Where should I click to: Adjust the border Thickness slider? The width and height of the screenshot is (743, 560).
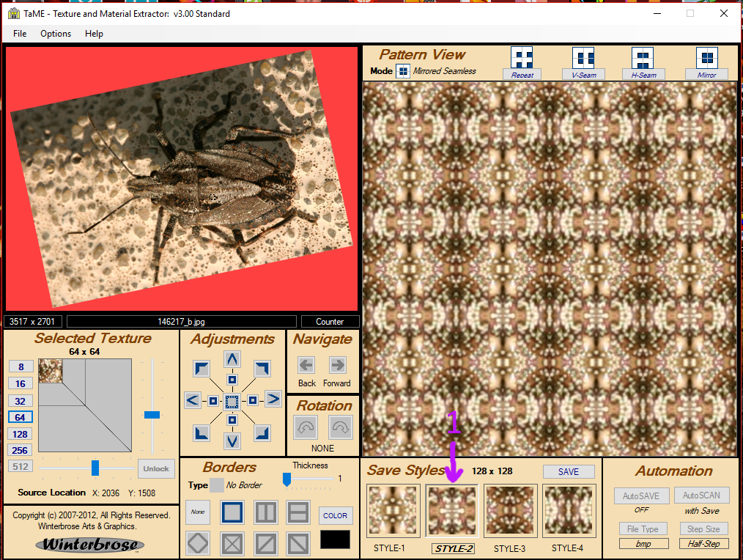[287, 479]
